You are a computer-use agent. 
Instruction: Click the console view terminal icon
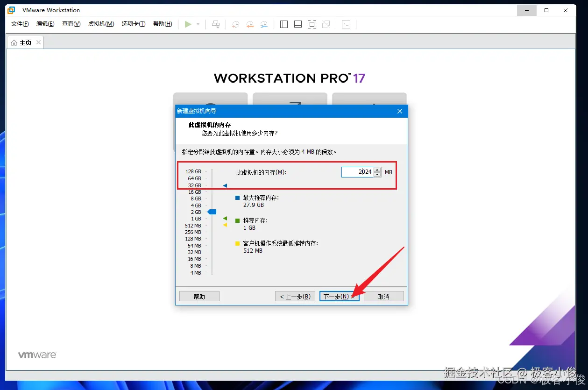click(x=346, y=24)
